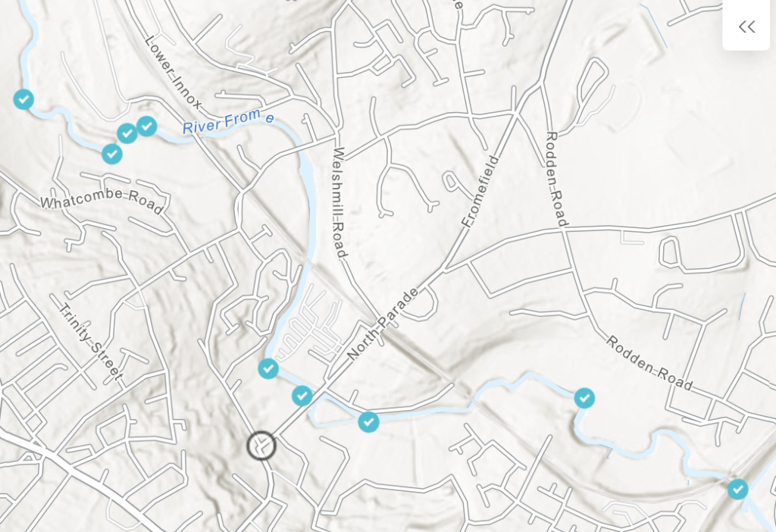Click the checkmark marker left of the Lower Innox marker
776x532 pixels.
(127, 133)
